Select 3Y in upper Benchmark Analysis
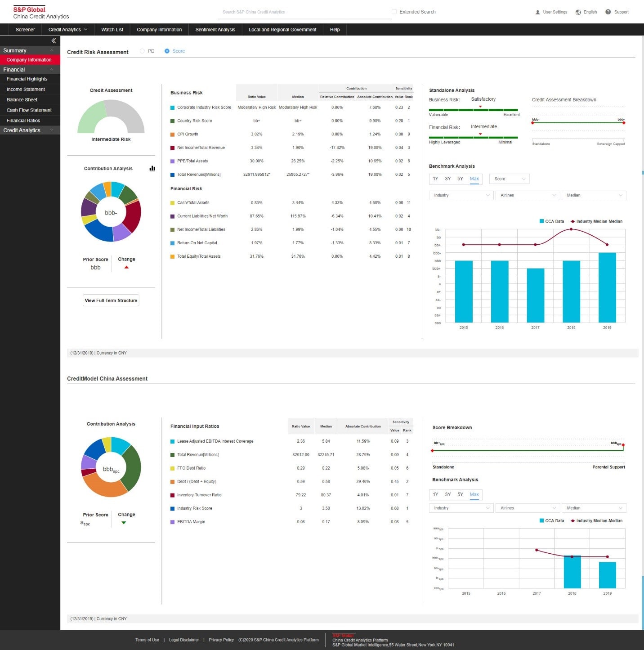Viewport: 644px width, 650px height. tap(448, 179)
